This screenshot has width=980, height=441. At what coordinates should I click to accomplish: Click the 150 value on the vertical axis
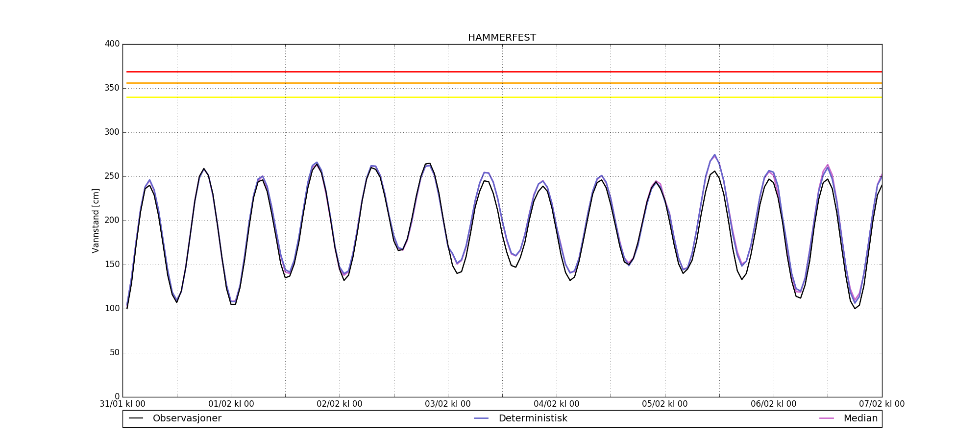click(x=112, y=265)
